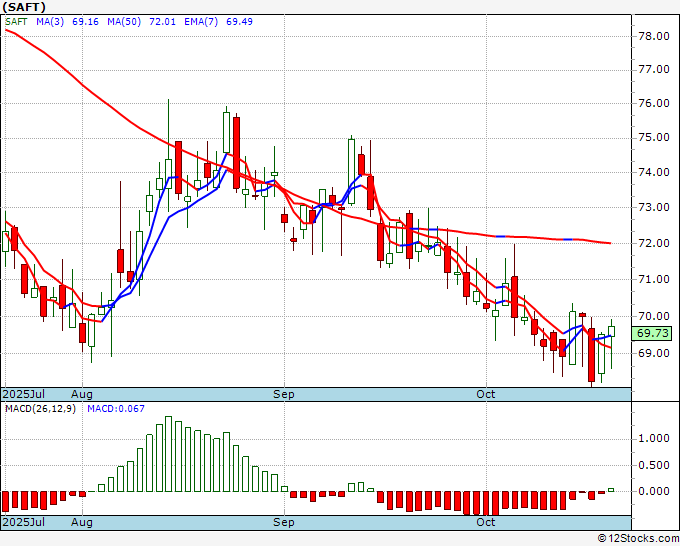Click the 1.000 MACD axis label
The height and width of the screenshot is (546, 680).
[654, 438]
